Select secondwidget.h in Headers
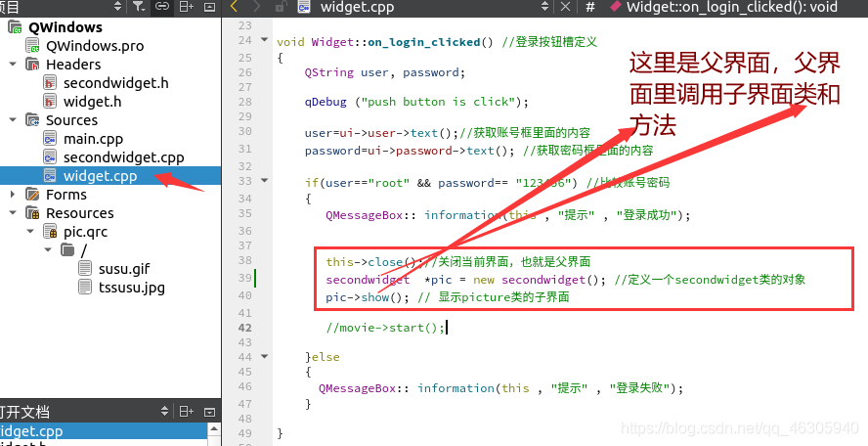The image size is (868, 446). pyautogui.click(x=115, y=83)
